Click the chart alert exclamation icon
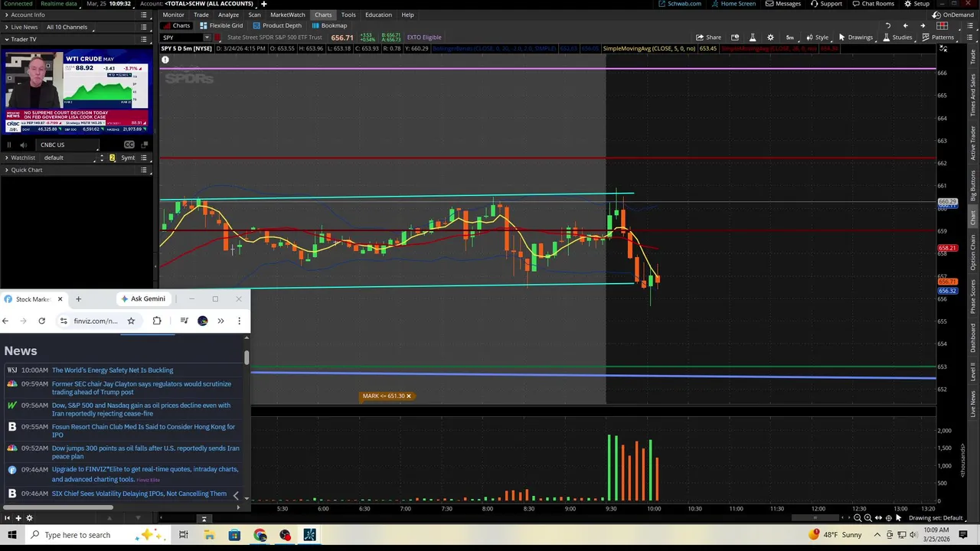 (x=165, y=60)
